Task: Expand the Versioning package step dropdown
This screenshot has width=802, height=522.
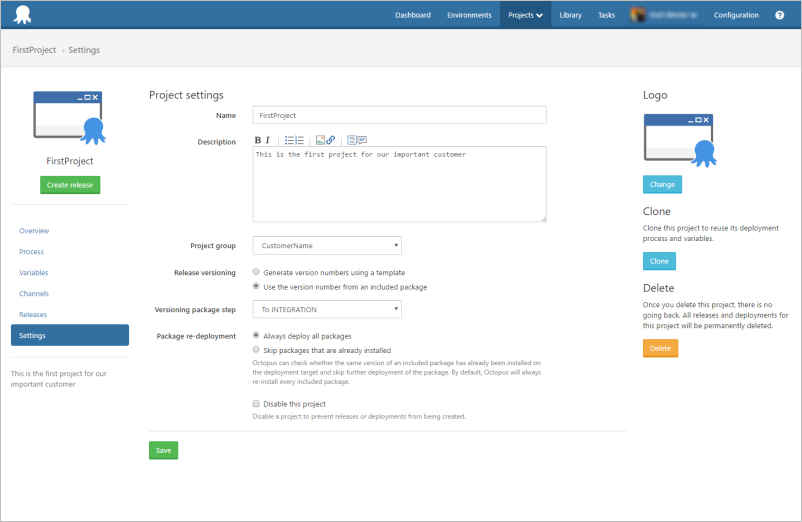Action: coord(327,310)
